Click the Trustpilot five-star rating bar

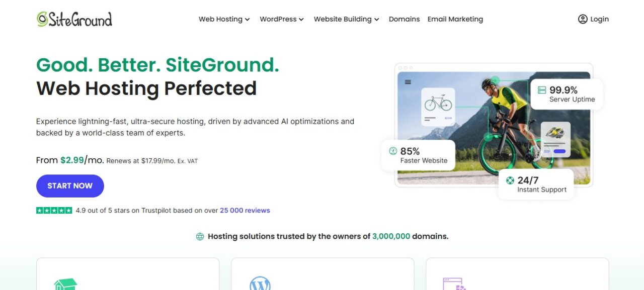point(54,210)
